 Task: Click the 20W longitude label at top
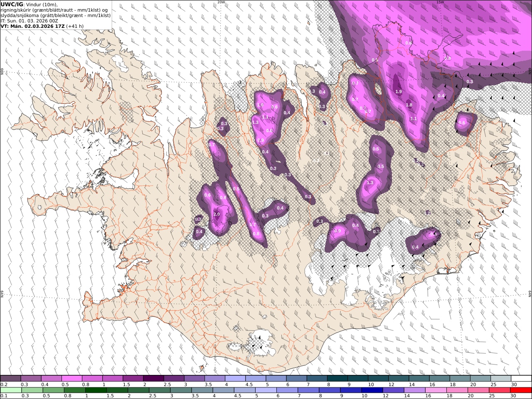tap(221, 2)
